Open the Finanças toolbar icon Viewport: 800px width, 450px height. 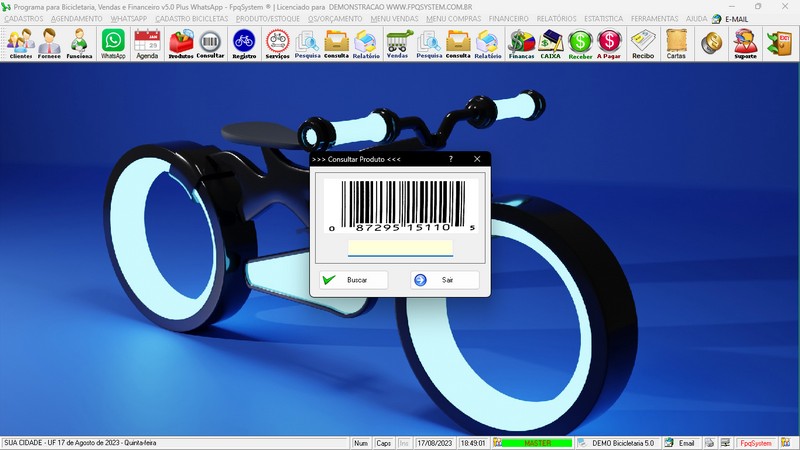[x=521, y=44]
